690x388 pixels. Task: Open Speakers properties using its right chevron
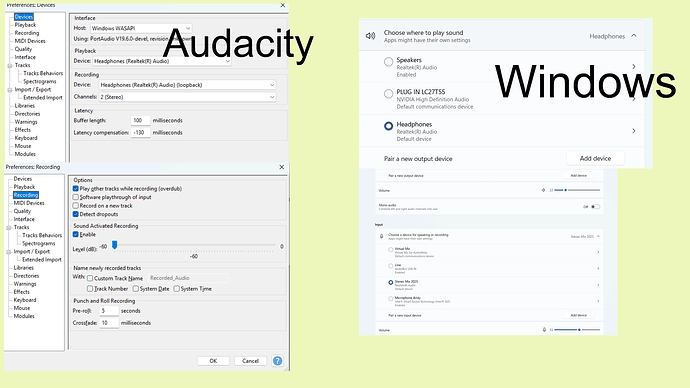point(634,66)
